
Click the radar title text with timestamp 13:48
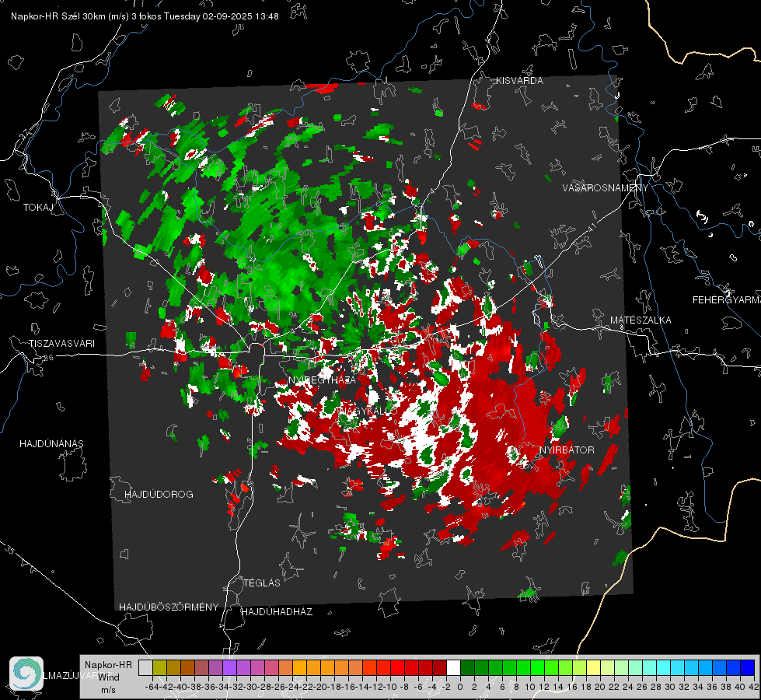[145, 16]
